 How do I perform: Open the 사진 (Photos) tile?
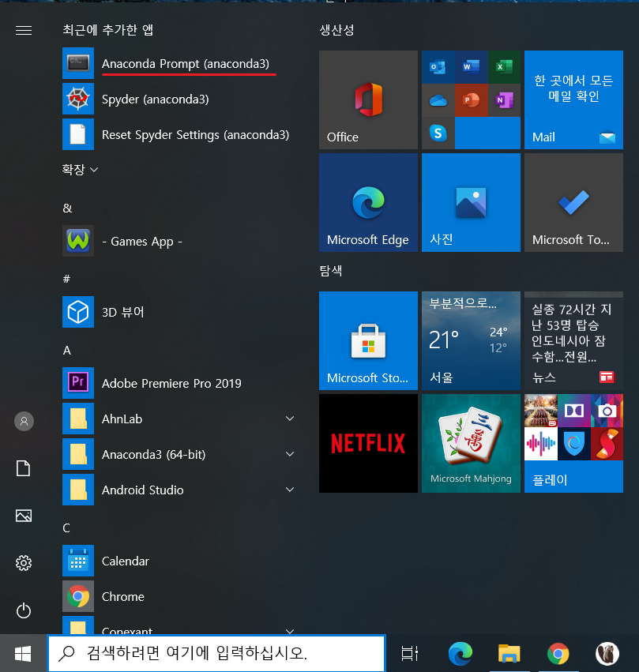[x=471, y=202]
